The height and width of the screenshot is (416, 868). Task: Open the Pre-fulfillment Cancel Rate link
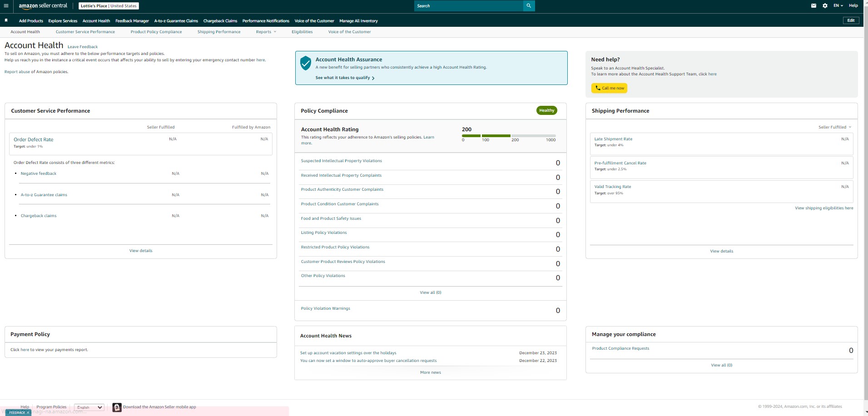point(620,163)
